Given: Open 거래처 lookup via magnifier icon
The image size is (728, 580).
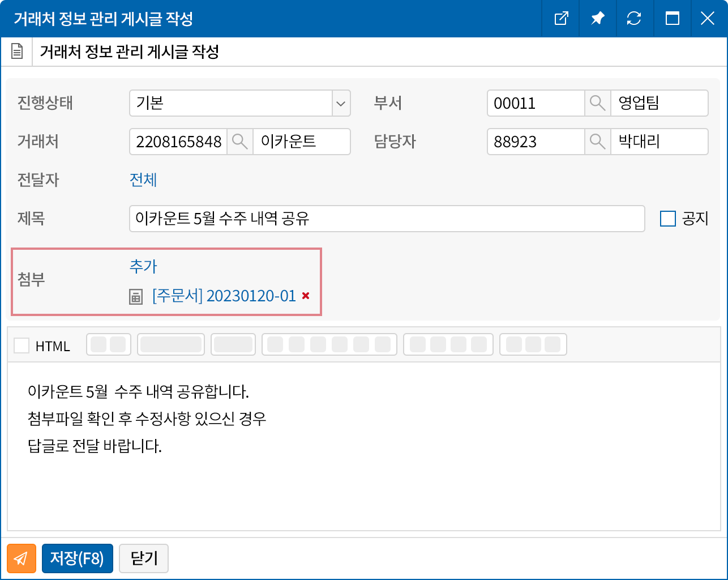Looking at the screenshot, I should coord(239,142).
